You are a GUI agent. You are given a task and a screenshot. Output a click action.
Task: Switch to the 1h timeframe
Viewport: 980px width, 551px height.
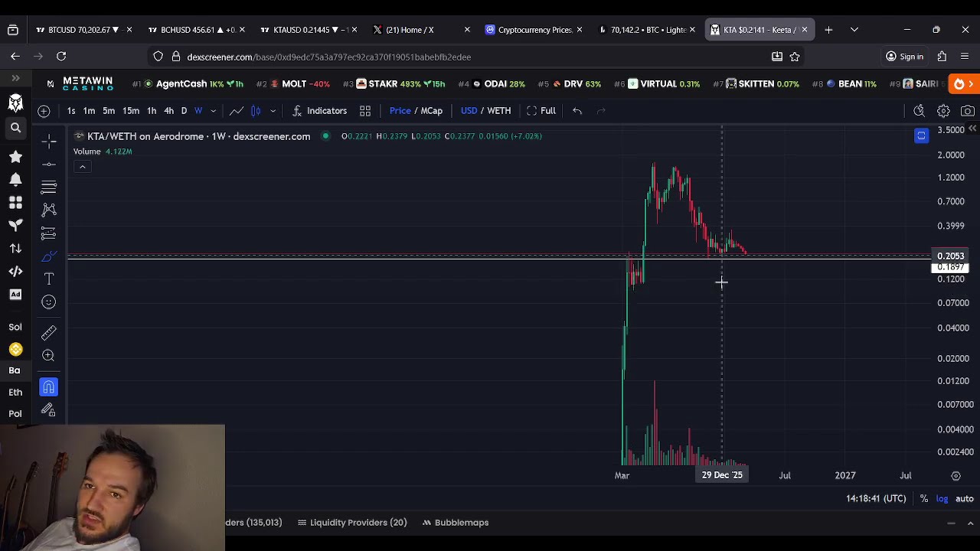click(152, 111)
